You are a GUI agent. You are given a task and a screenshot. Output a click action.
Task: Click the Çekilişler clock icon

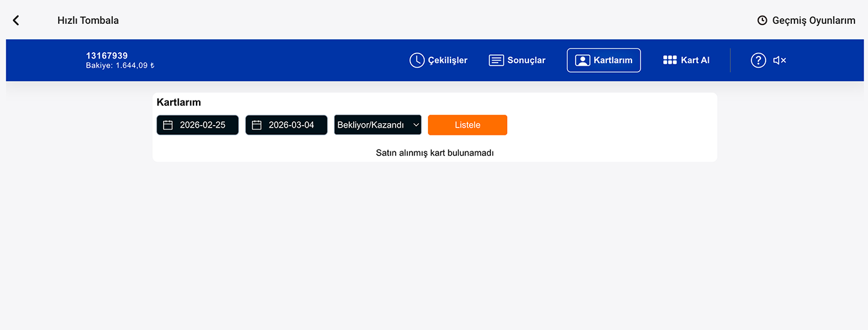point(417,61)
